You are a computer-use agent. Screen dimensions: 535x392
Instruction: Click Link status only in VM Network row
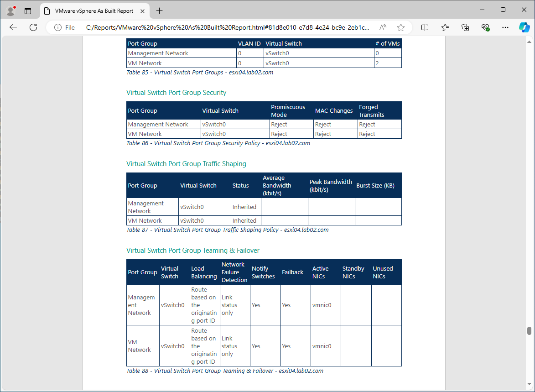229,346
